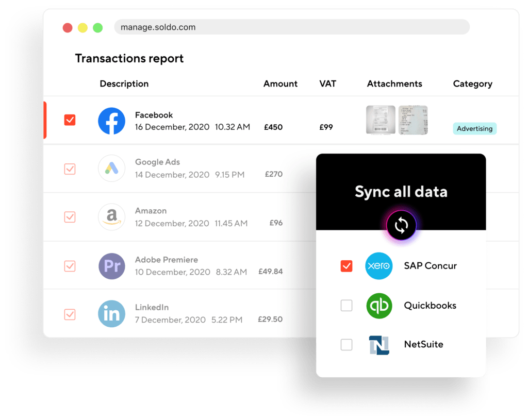
Task: Click the £450 amount
Action: (x=273, y=127)
